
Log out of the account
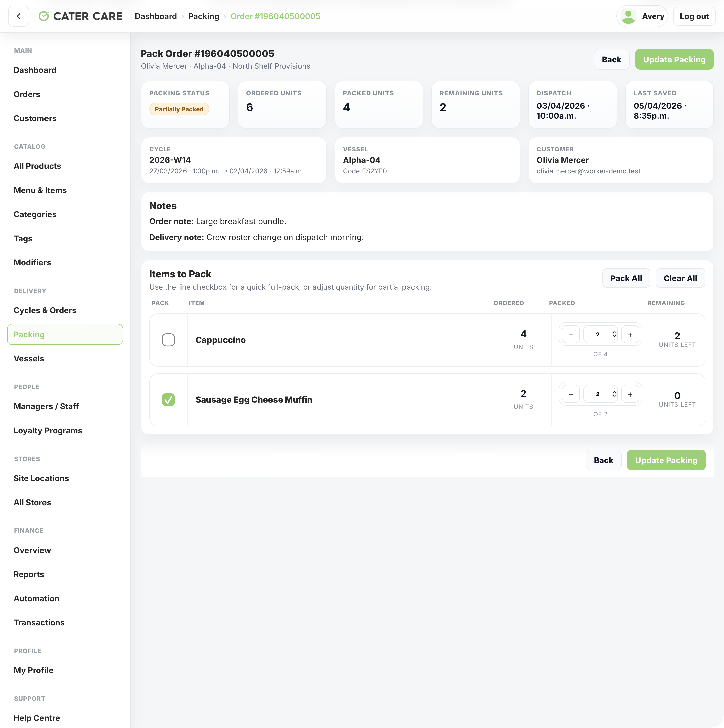click(694, 16)
